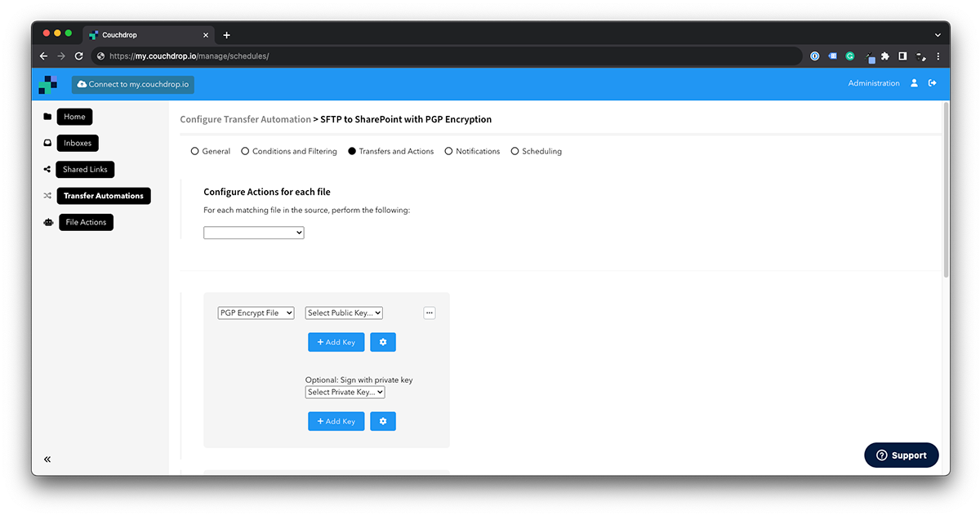Open the Inboxes section
980x515 pixels.
[77, 143]
